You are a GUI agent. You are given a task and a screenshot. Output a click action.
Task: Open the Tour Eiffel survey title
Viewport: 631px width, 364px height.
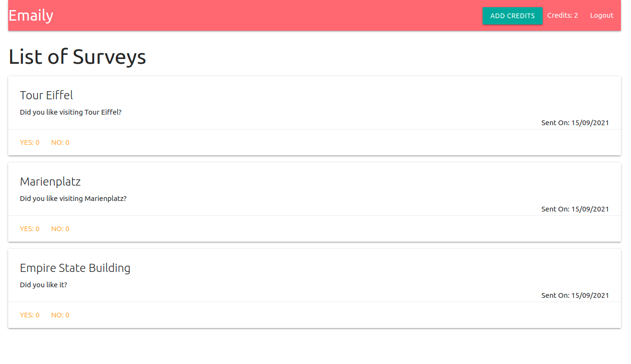[x=47, y=95]
